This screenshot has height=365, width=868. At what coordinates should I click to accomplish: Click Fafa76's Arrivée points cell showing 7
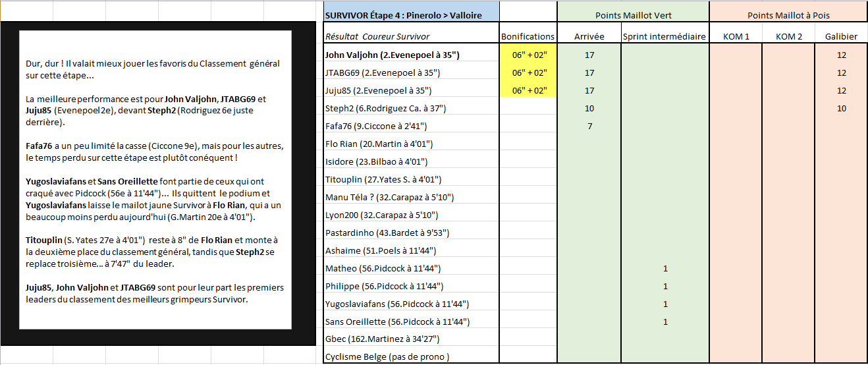[589, 126]
